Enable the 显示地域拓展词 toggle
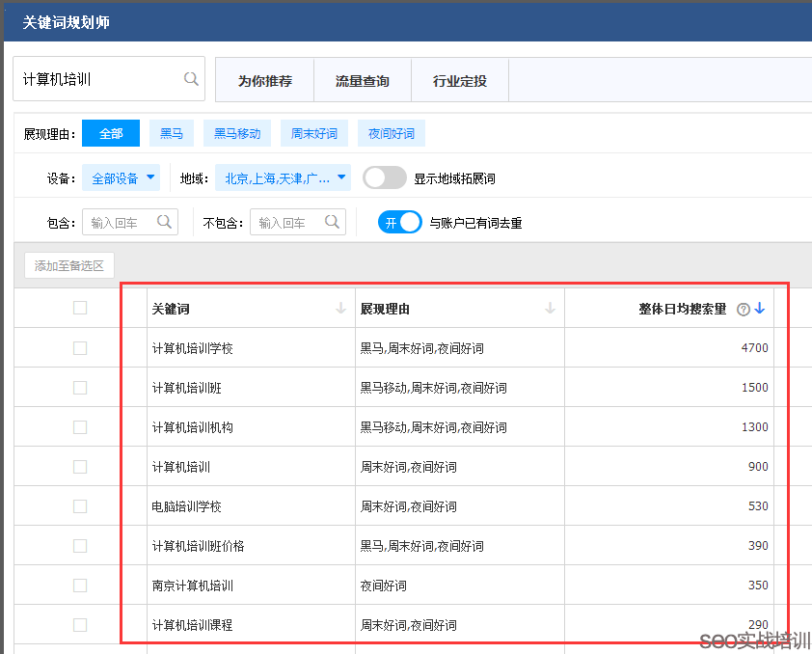 [x=385, y=178]
